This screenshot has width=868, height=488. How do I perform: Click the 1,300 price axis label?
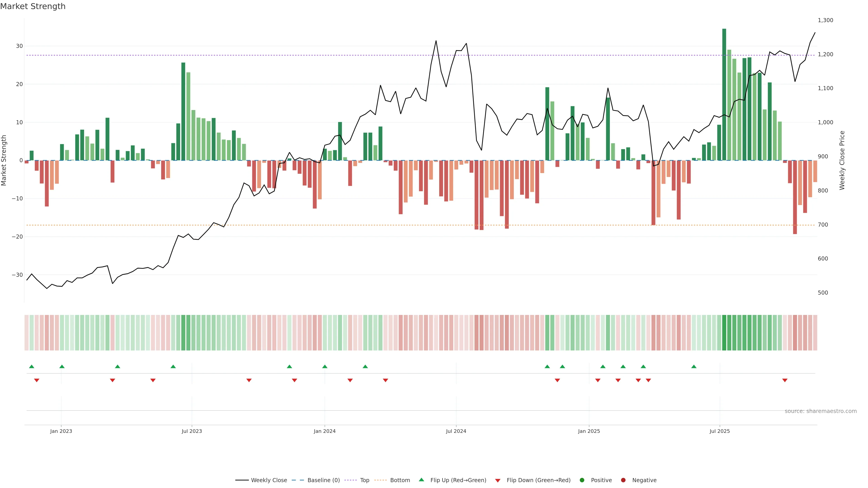click(x=825, y=21)
